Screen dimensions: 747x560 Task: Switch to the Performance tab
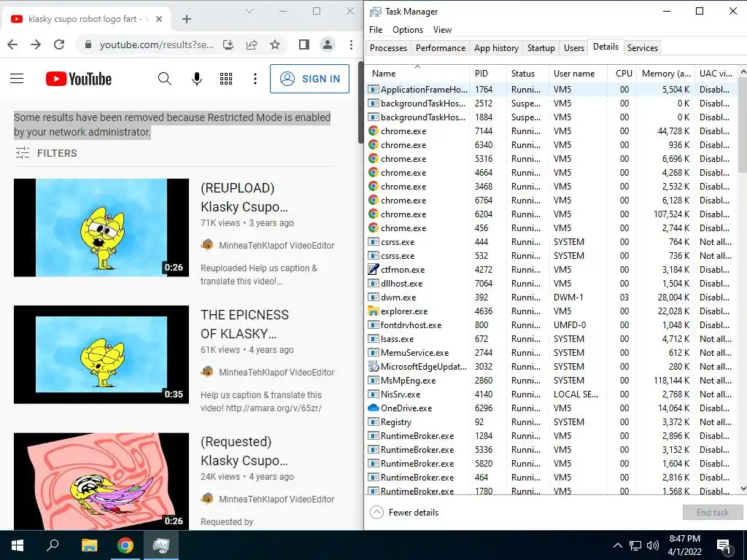440,48
